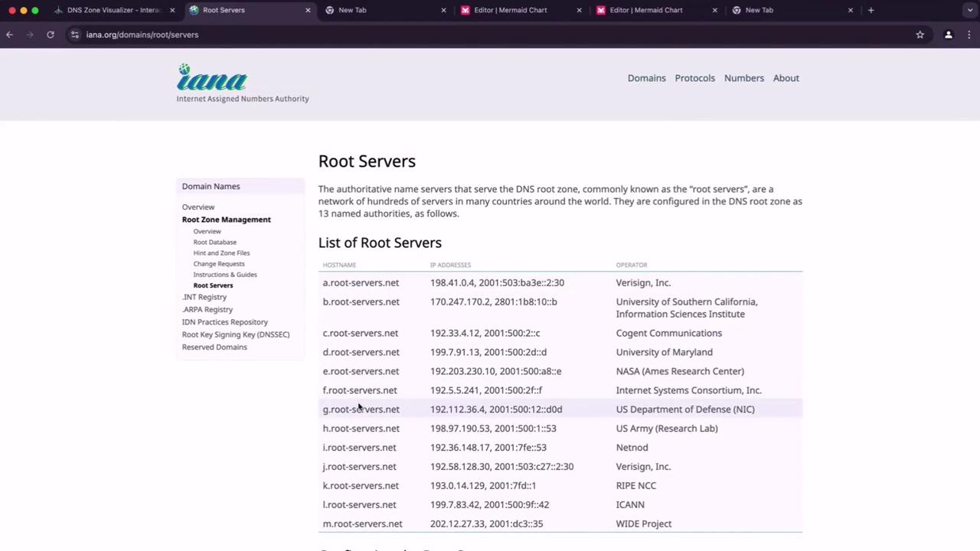This screenshot has height=551, width=980.
Task: Click the b.root-servers.net hostname
Action: pos(361,302)
